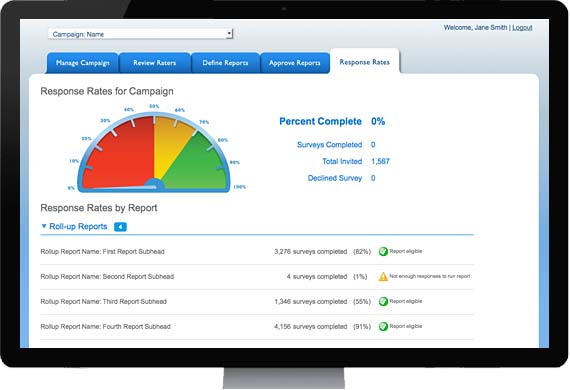Viewport: 570px width, 390px height.
Task: Open the Review Raters tab
Action: [154, 63]
